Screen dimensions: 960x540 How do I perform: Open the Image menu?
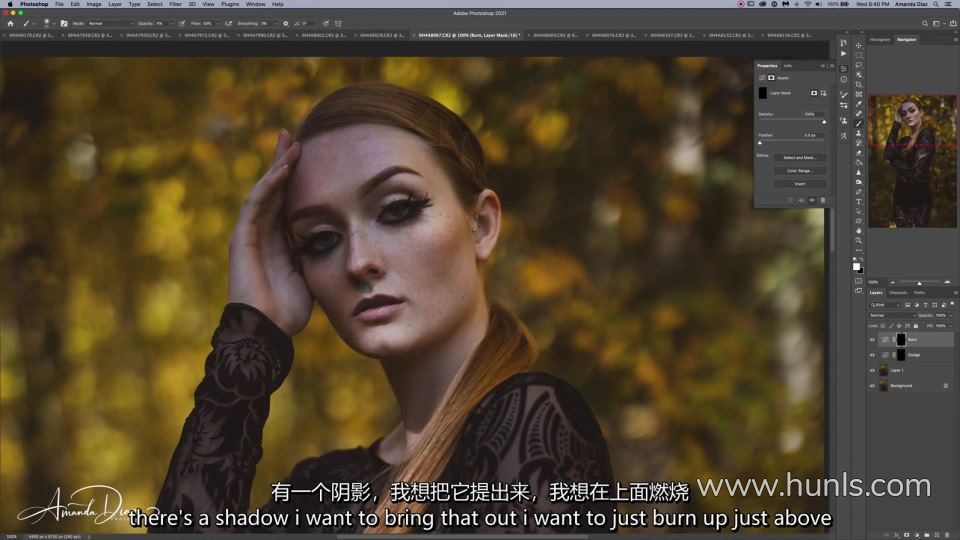pyautogui.click(x=94, y=4)
